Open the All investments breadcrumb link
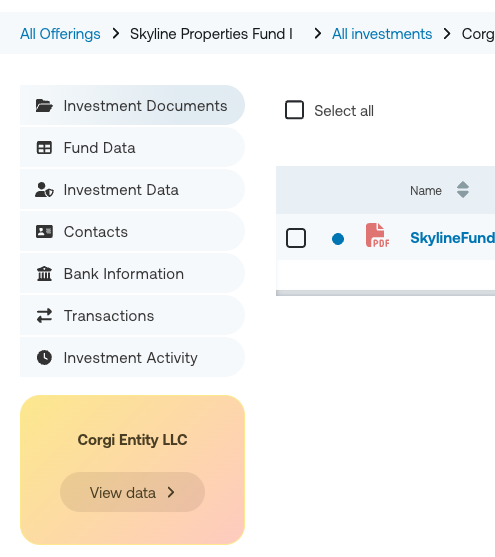The width and height of the screenshot is (495, 557). pos(382,34)
